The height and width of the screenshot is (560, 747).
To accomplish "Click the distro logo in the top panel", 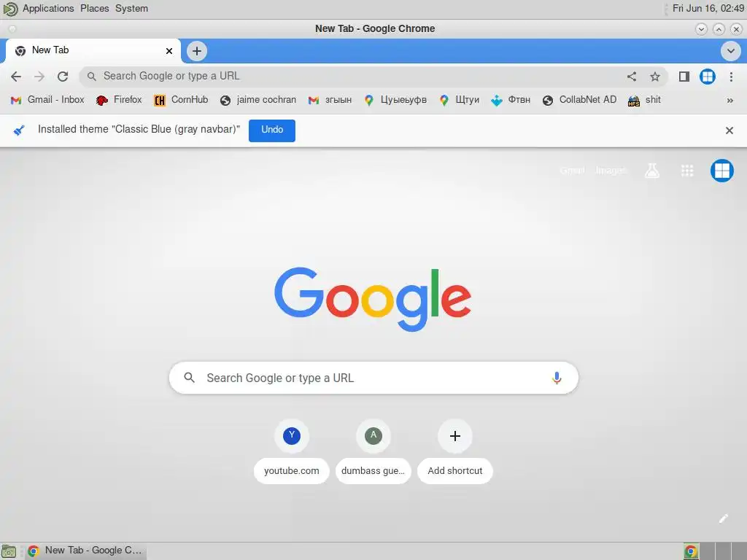I will point(10,9).
